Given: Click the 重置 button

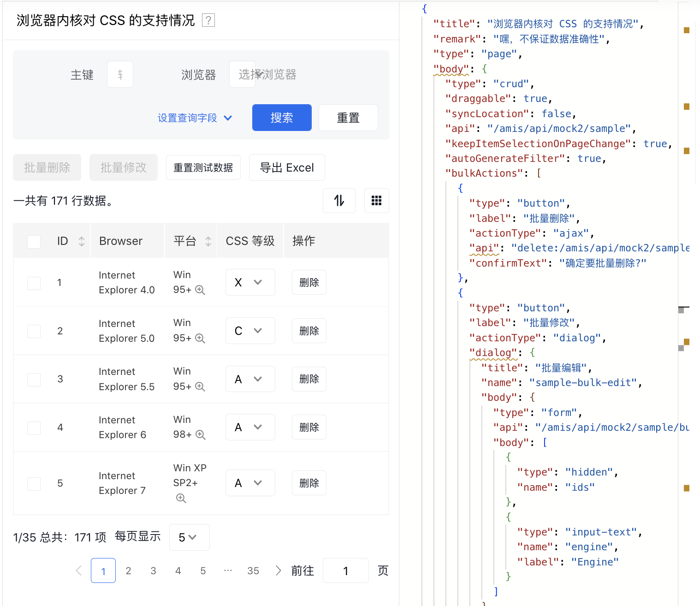Looking at the screenshot, I should [x=348, y=118].
